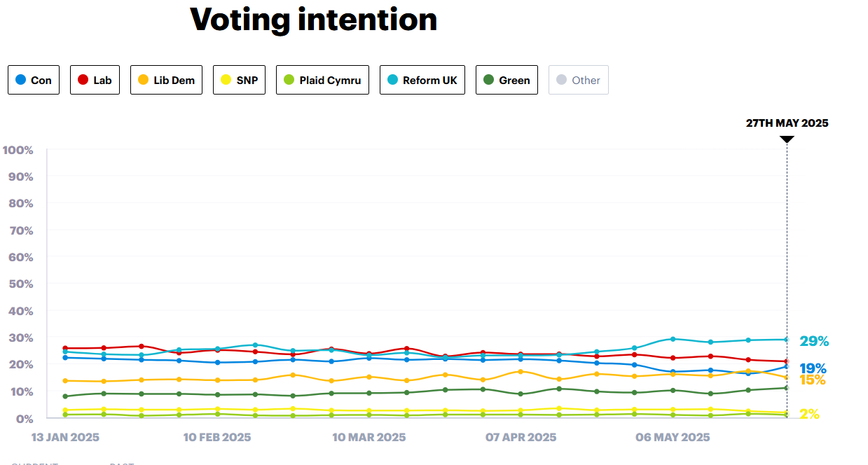Click the 07 APR 2025 axis label

point(521,438)
